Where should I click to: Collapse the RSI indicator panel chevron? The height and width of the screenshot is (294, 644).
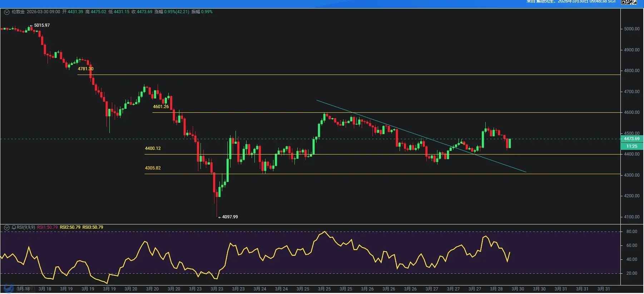click(6, 227)
